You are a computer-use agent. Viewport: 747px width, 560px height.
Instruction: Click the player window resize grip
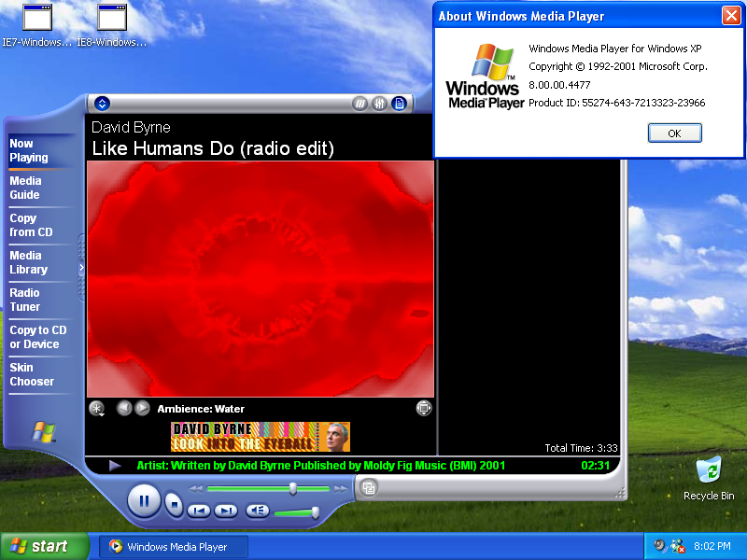pyautogui.click(x=620, y=494)
